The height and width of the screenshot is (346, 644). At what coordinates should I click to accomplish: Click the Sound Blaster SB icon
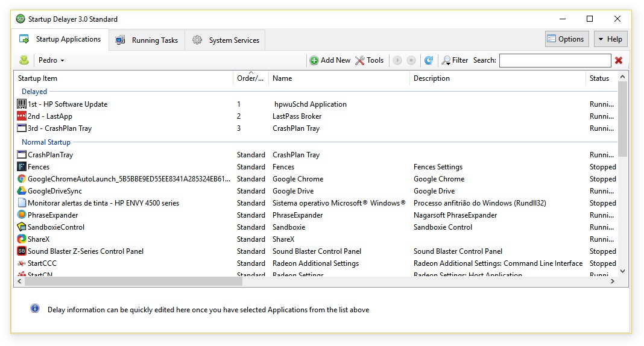point(22,251)
